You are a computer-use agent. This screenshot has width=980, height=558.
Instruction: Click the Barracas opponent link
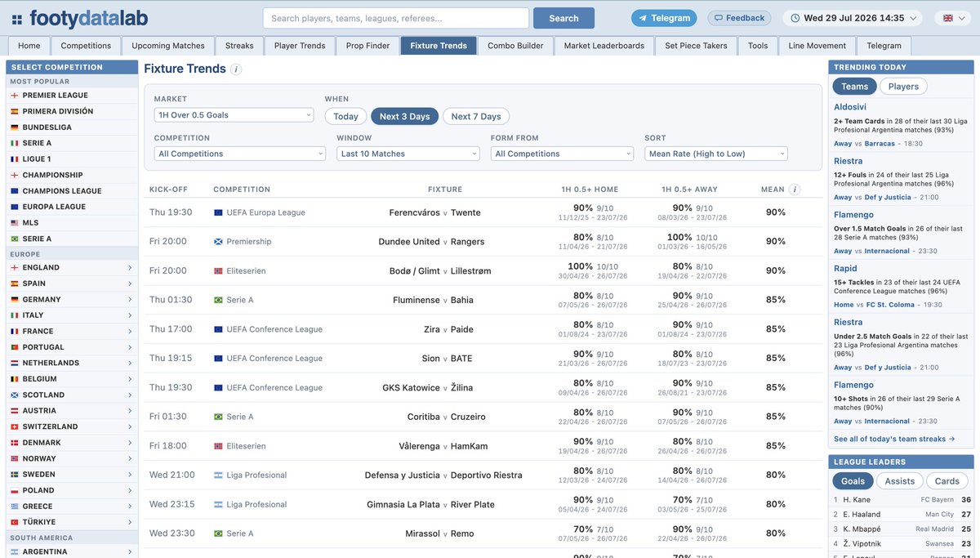pyautogui.click(x=880, y=143)
